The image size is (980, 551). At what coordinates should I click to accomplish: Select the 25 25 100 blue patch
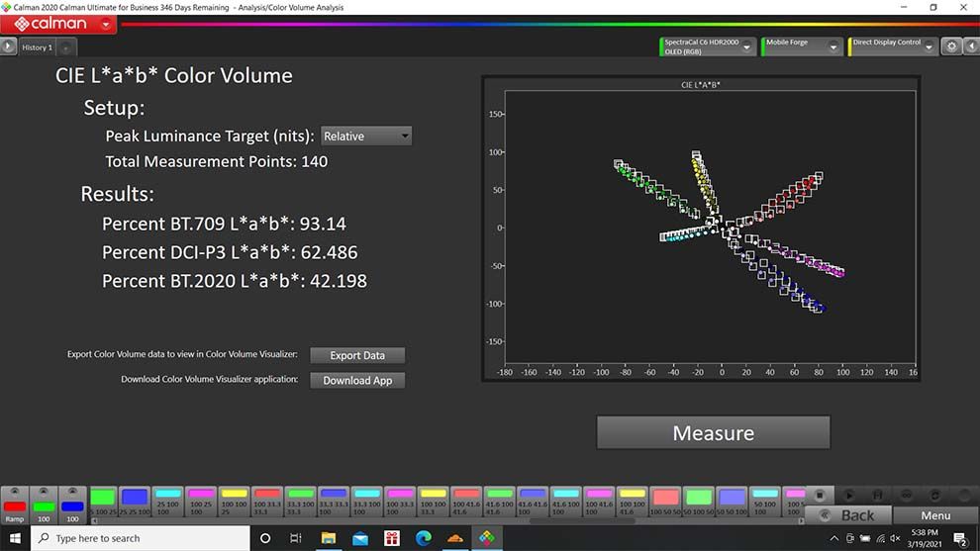(135, 503)
